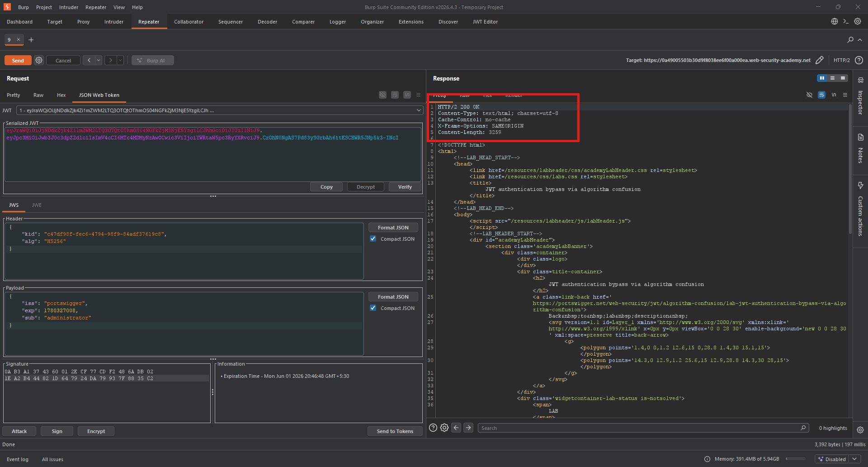Viewport: 868px width, 467px height.
Task: Open Response panel options hamburger menu
Action: 845,95
